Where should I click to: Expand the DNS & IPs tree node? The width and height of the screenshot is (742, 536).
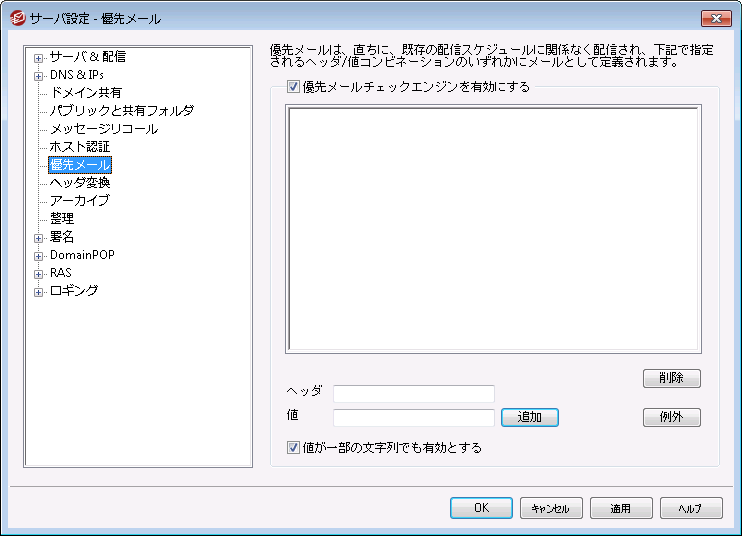[39, 75]
